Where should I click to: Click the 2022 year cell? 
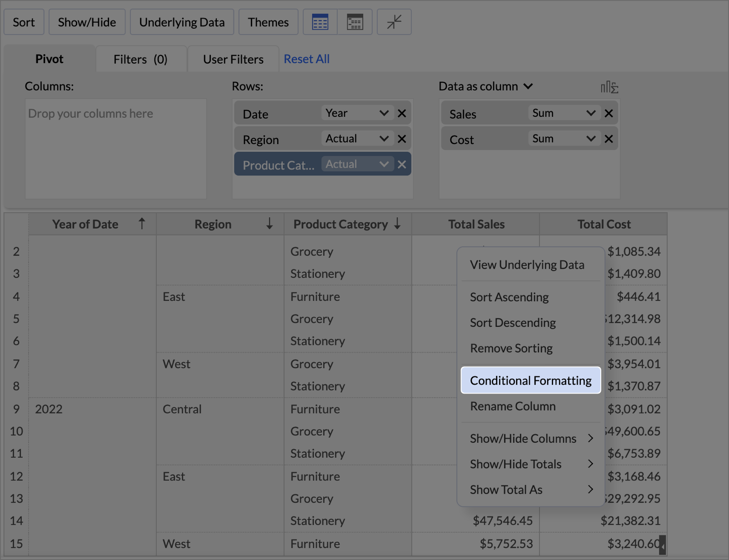[x=49, y=409]
